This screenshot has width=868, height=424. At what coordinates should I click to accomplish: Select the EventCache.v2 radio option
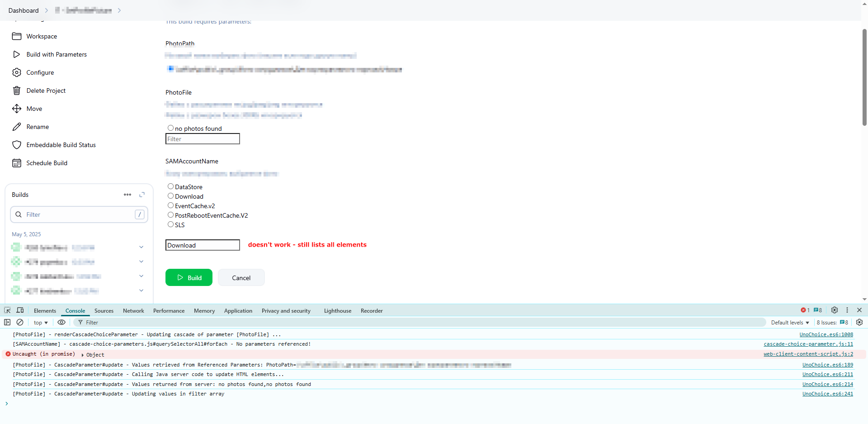170,205
